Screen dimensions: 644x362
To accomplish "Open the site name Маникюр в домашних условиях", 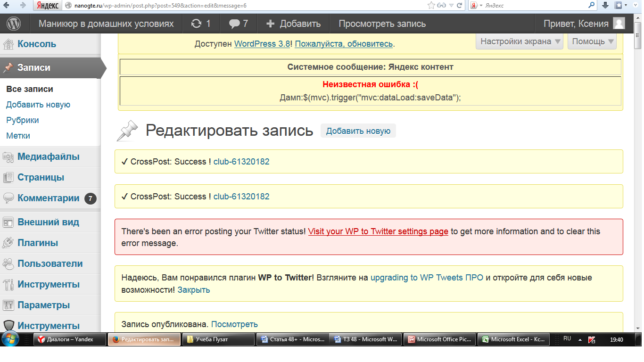I will pyautogui.click(x=106, y=24).
